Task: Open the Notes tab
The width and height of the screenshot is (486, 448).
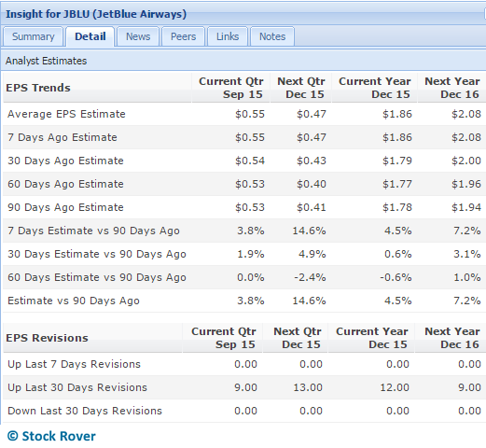Action: pos(272,36)
